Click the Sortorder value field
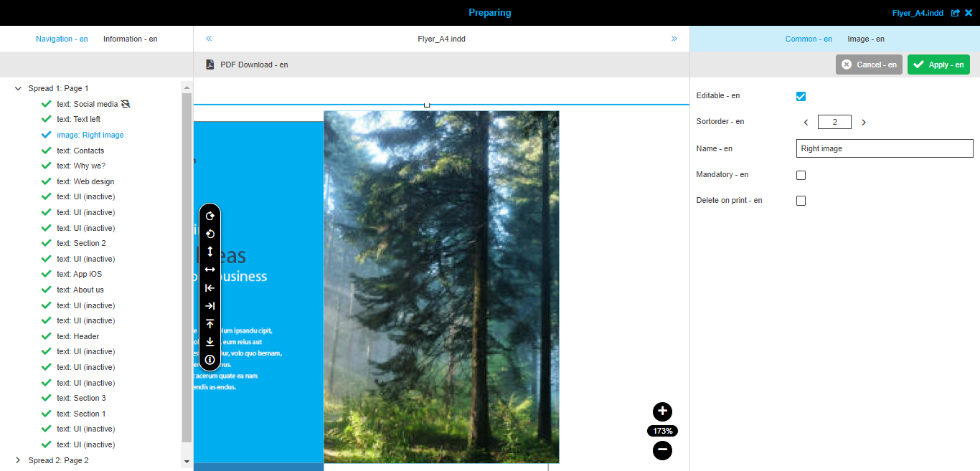The height and width of the screenshot is (471, 980). click(x=834, y=122)
